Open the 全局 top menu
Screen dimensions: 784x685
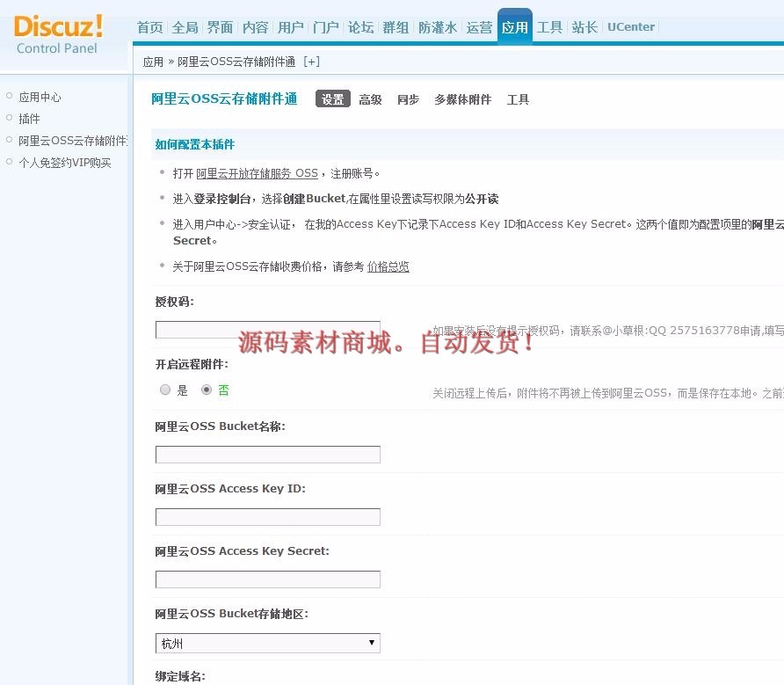185,27
